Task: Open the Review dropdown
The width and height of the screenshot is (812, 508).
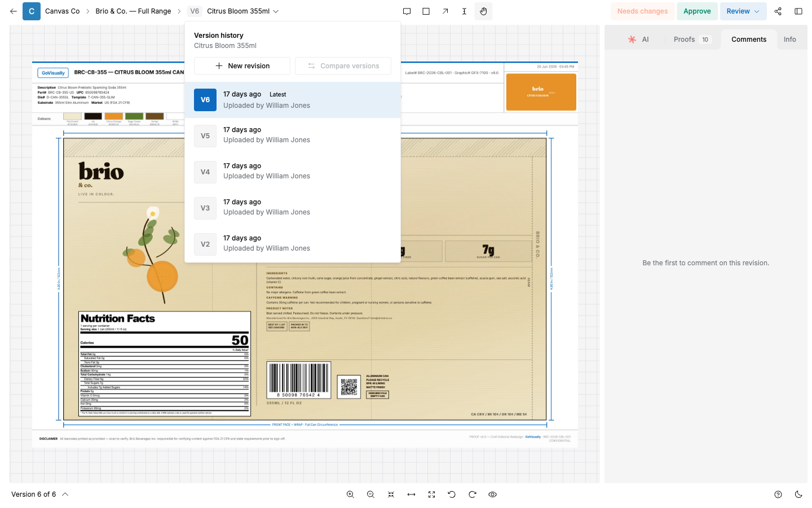Action: pyautogui.click(x=743, y=11)
